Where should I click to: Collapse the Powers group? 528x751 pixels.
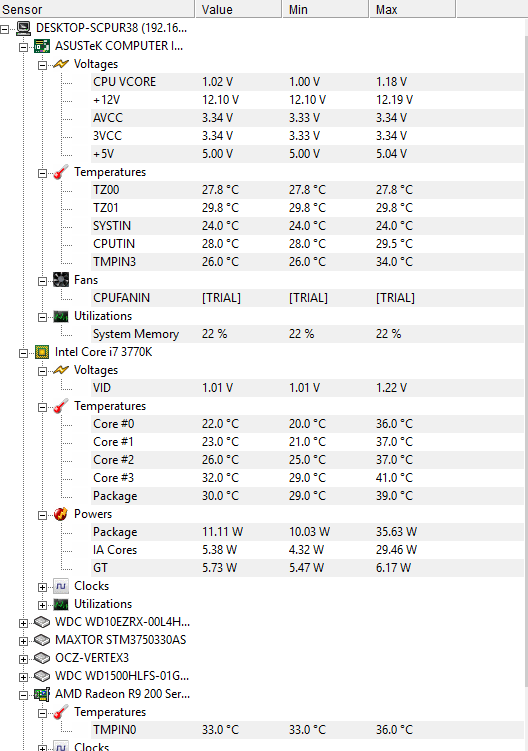click(x=43, y=515)
